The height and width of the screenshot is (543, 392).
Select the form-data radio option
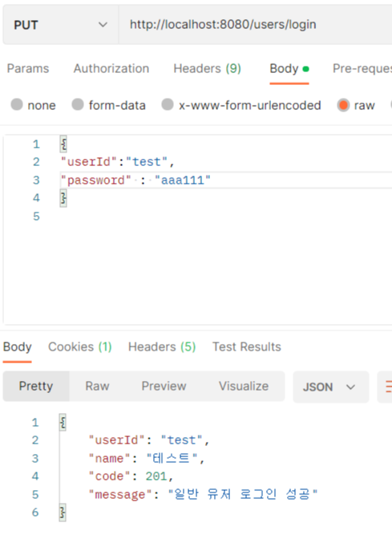pos(78,104)
